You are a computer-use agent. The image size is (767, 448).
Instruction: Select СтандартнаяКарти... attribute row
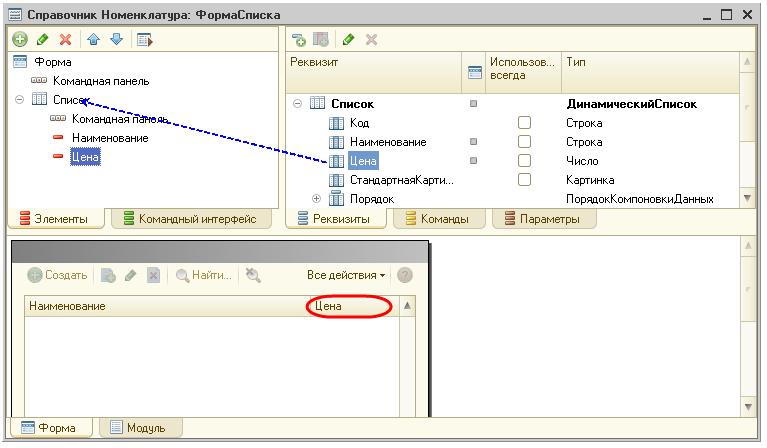(402, 180)
